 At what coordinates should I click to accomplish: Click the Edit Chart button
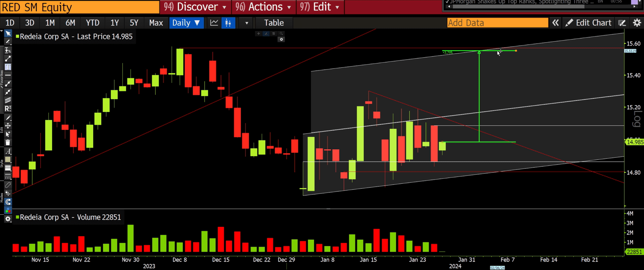[x=588, y=23]
